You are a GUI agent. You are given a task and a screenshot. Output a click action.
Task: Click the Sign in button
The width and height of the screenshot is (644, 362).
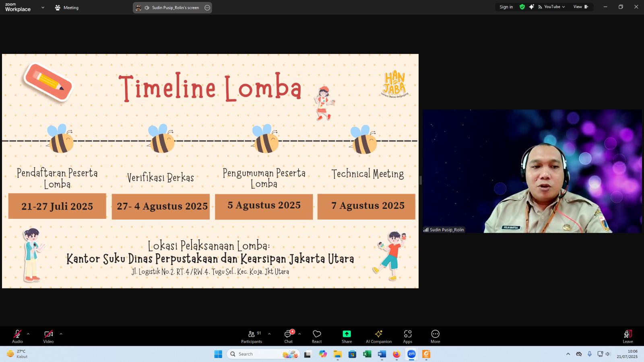tap(506, 6)
